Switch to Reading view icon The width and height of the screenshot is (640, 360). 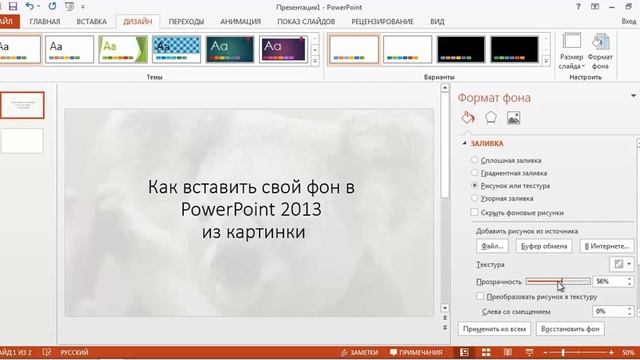pyautogui.click(x=508, y=352)
